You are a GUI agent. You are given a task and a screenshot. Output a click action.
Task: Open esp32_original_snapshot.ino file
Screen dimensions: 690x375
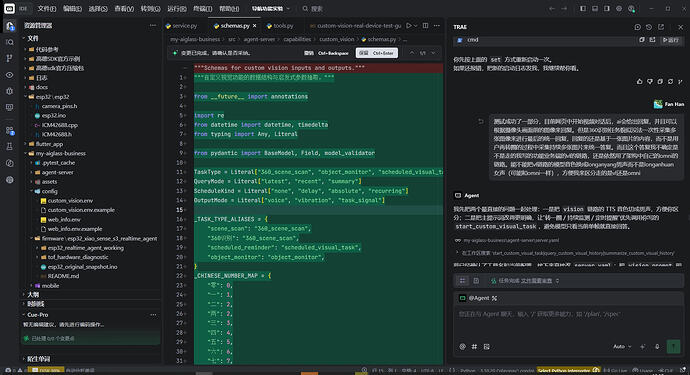pyautogui.click(x=82, y=267)
